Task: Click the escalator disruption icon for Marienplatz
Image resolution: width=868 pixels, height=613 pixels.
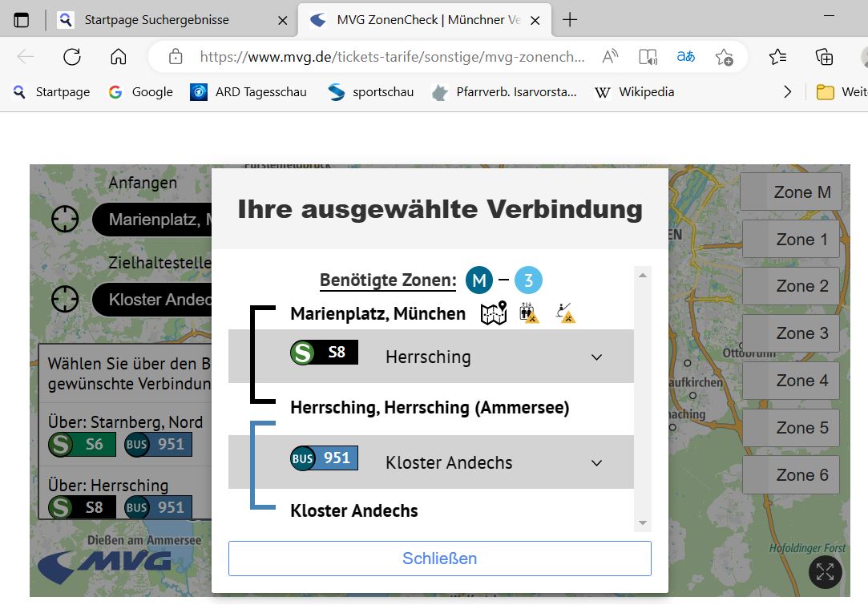Action: (566, 313)
